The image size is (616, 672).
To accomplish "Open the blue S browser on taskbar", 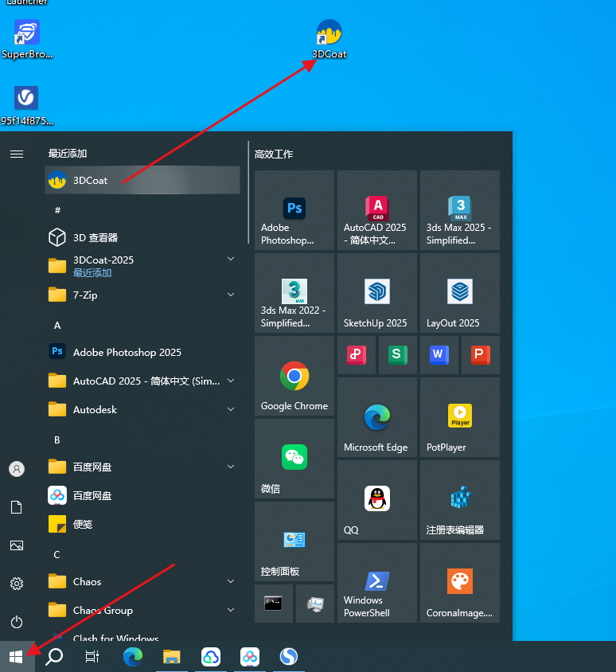I will click(x=289, y=656).
